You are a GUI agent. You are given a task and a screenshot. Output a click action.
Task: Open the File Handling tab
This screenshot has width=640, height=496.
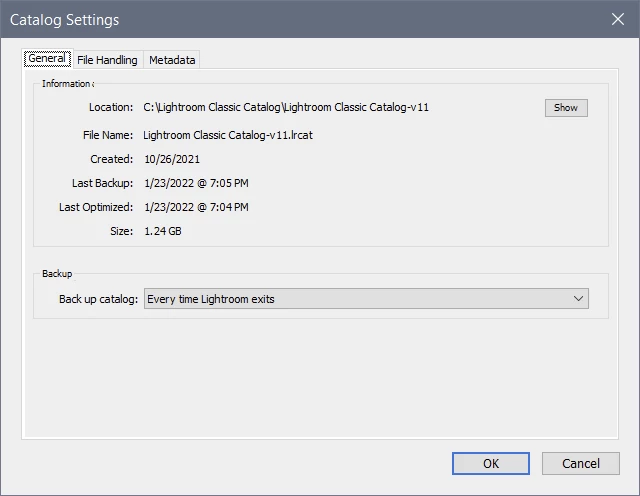pos(107,60)
